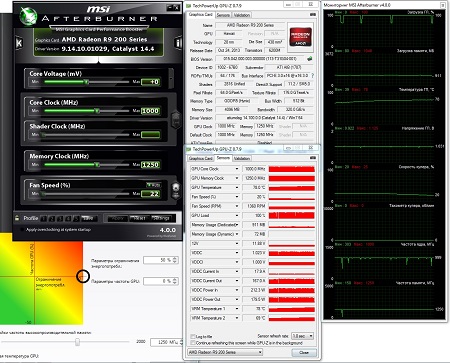The width and height of the screenshot is (450, 363).
Task: Expand the GPU Memory Clock sensor dropdown
Action: [237, 178]
